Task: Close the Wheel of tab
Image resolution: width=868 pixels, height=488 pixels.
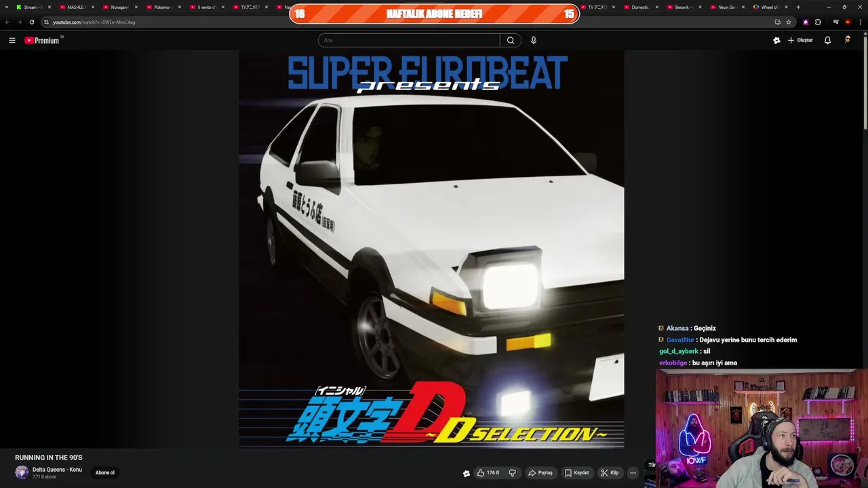Action: [787, 7]
